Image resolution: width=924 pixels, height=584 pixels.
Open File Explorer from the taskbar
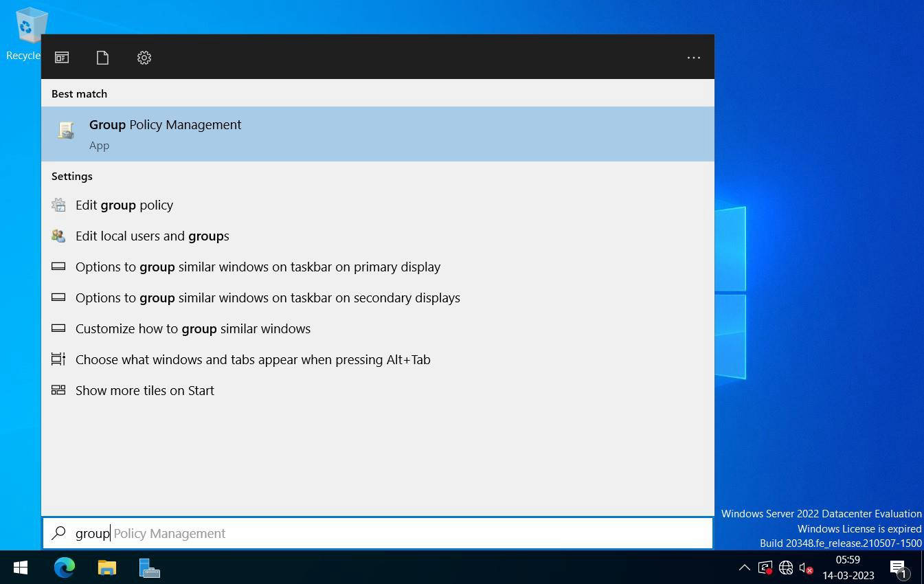coord(107,568)
